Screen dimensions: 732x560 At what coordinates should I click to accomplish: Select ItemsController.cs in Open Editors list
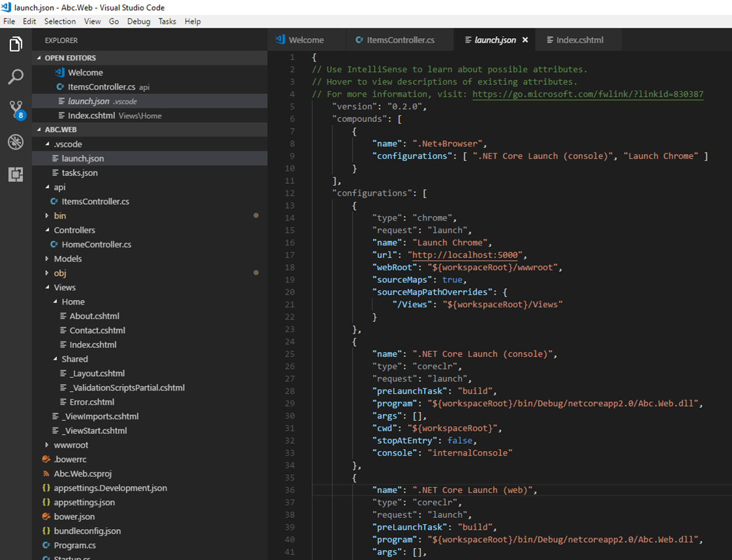(150, 87)
